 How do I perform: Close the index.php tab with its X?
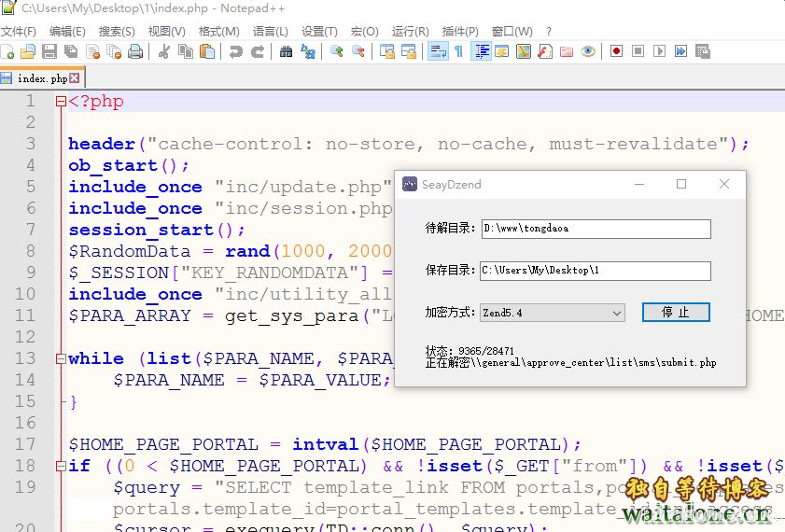pos(75,78)
